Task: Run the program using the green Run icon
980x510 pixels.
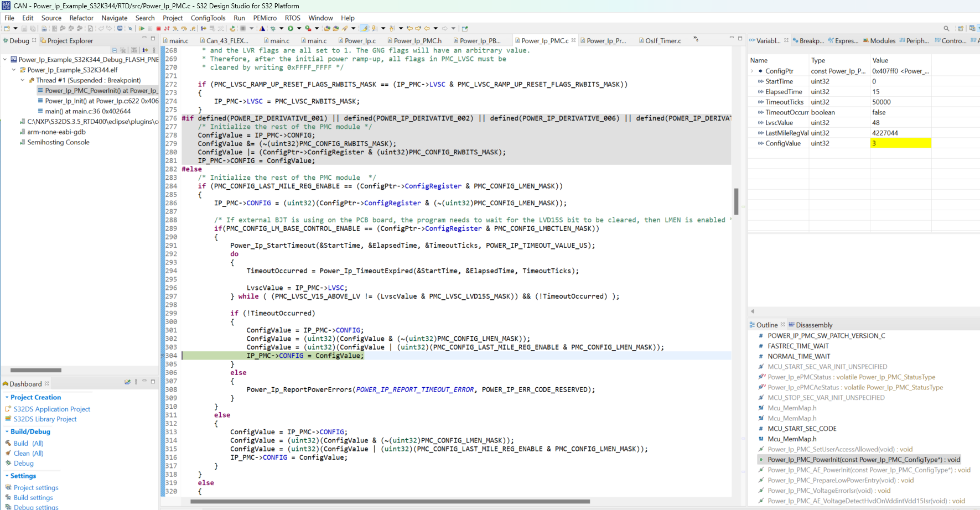Action: coord(291,28)
